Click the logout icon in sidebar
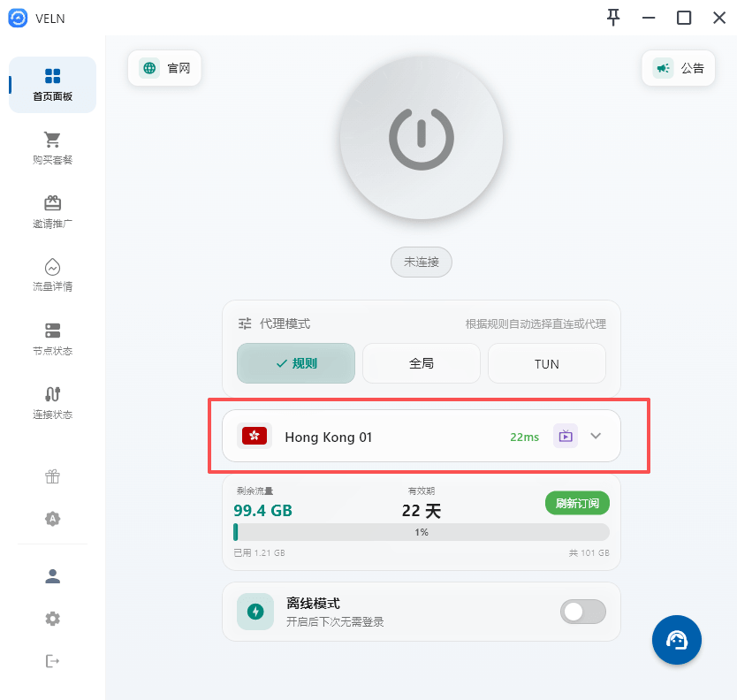This screenshot has height=700, width=737. [x=52, y=661]
